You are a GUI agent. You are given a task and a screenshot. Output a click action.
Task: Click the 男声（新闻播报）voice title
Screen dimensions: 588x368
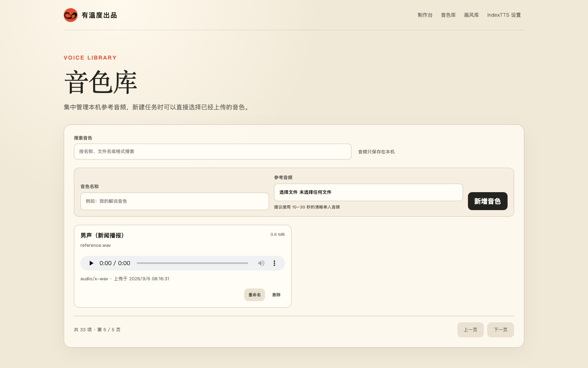pyautogui.click(x=102, y=235)
